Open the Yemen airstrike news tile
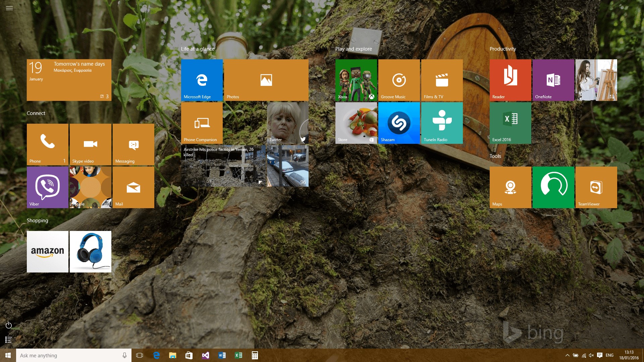644x362 pixels. point(223,166)
